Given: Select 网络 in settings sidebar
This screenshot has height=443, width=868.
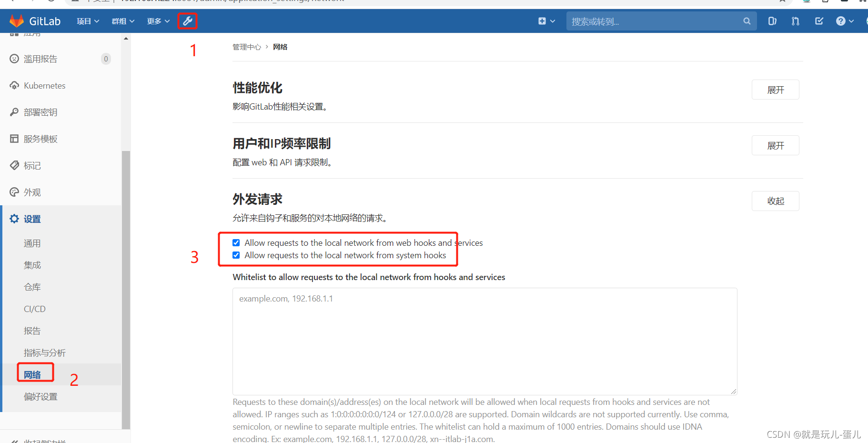Looking at the screenshot, I should click(32, 375).
